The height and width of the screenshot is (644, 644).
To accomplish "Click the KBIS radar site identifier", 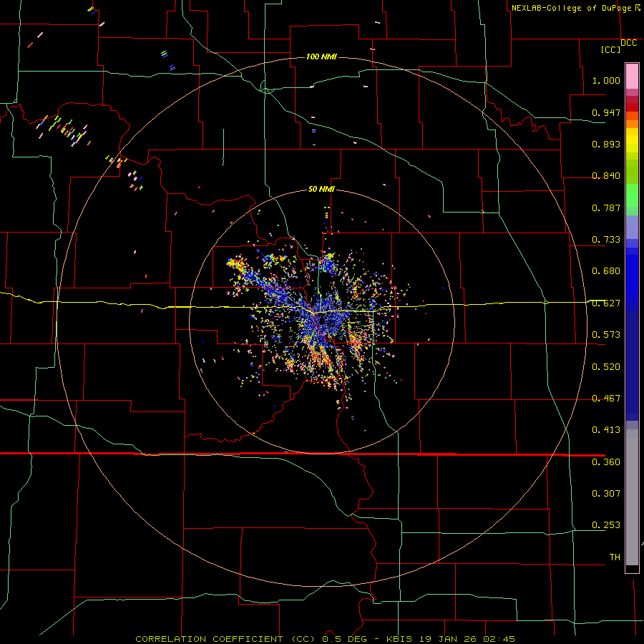I will 401,639.
